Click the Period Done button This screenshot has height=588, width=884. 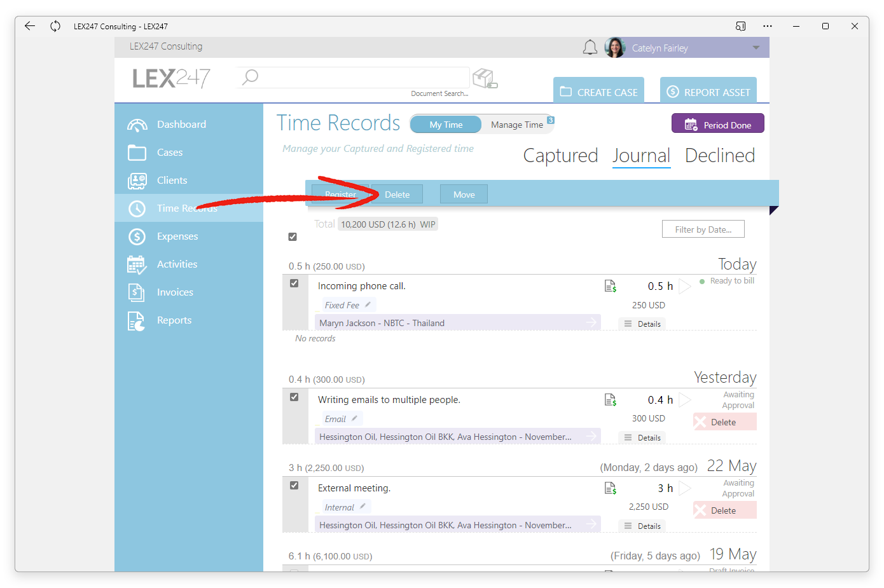[x=718, y=124]
